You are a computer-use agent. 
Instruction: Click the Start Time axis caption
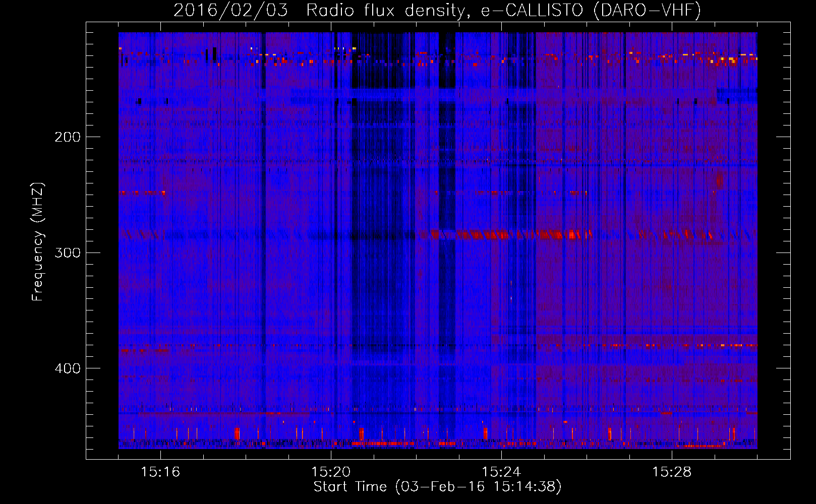coord(438,487)
